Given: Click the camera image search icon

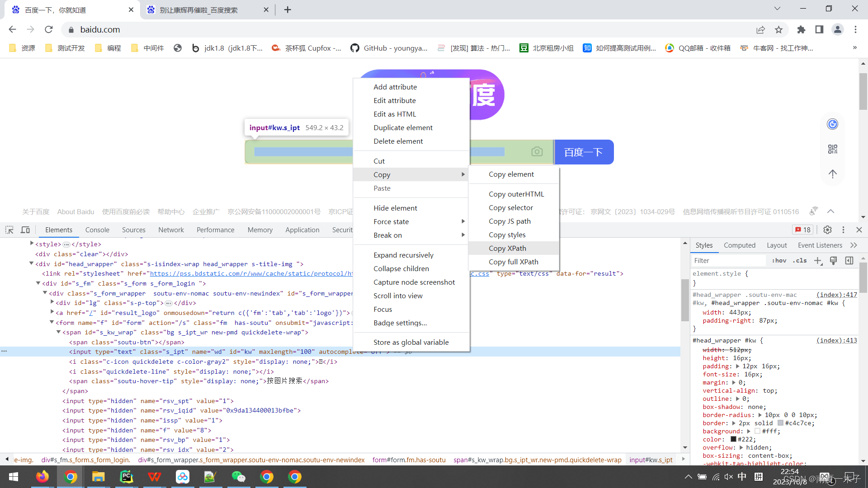Looking at the screenshot, I should coord(537,152).
